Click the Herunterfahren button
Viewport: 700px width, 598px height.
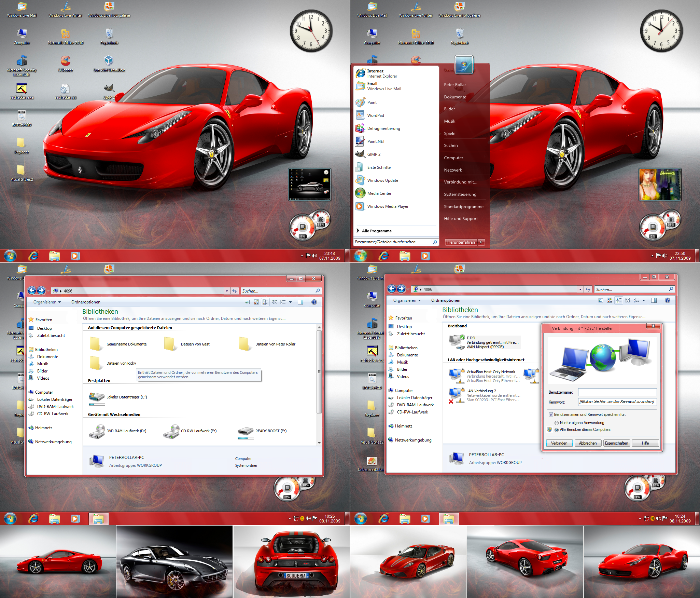pos(461,242)
